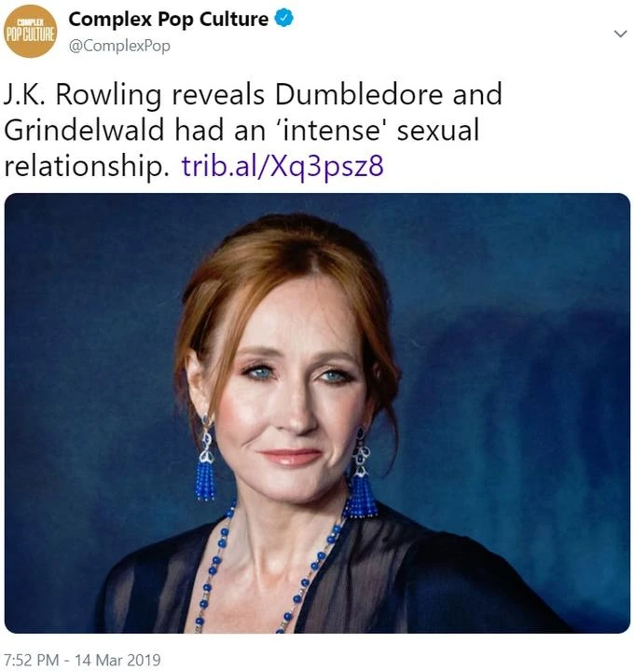Click the POP CULTURE text inside the avatar logo
The width and height of the screenshot is (634, 672).
pos(30,34)
